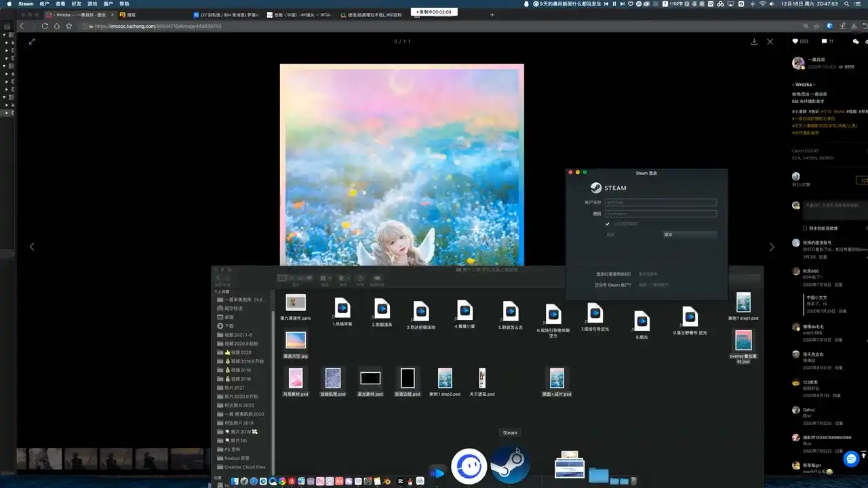868x488 pixels.
Task: Go to next photo using right arrow
Action: pyautogui.click(x=772, y=247)
